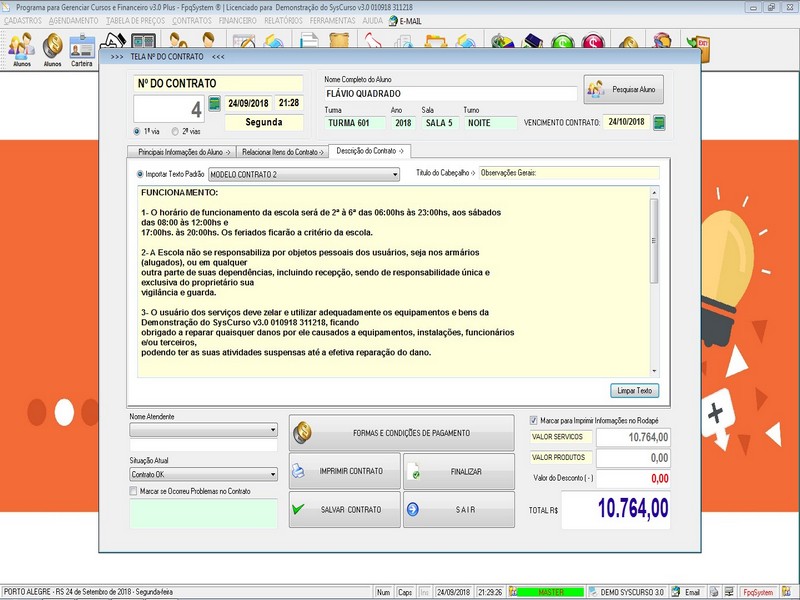Click the SAIR button
The height and width of the screenshot is (600, 800).
tap(459, 509)
